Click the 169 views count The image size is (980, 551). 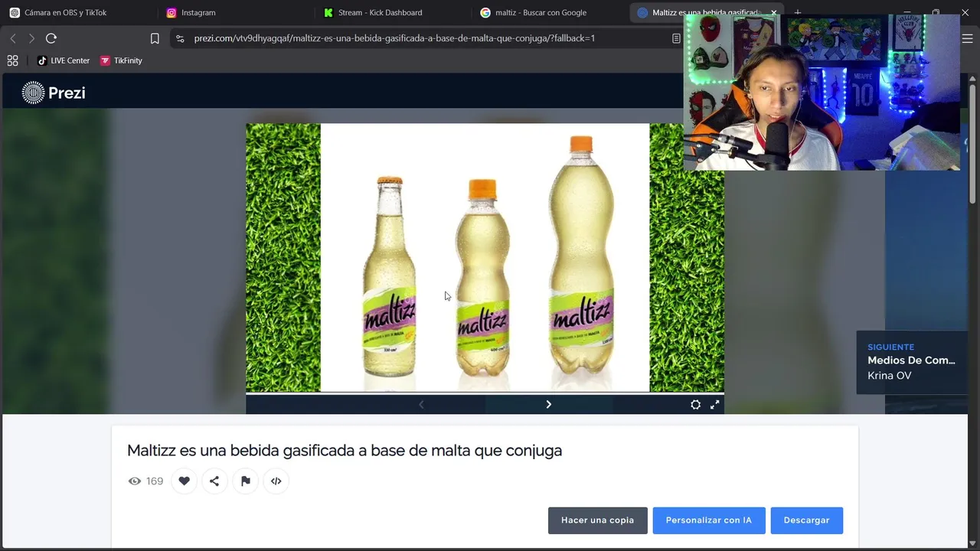(x=155, y=481)
